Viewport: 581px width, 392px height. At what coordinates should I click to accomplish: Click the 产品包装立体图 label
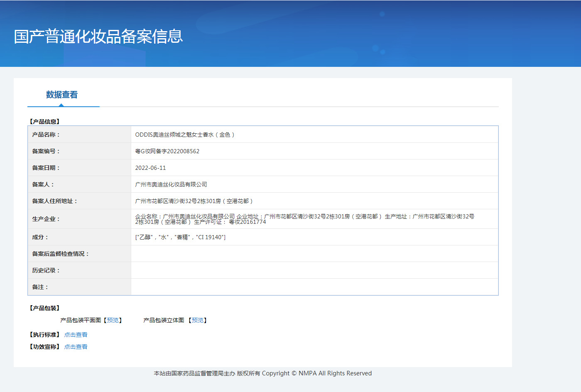[x=164, y=320]
